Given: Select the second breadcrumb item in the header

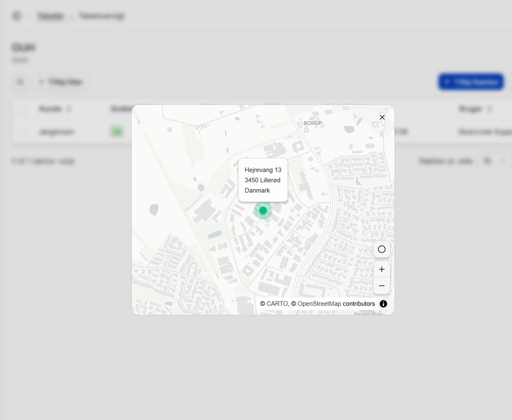Looking at the screenshot, I should pyautogui.click(x=102, y=16).
